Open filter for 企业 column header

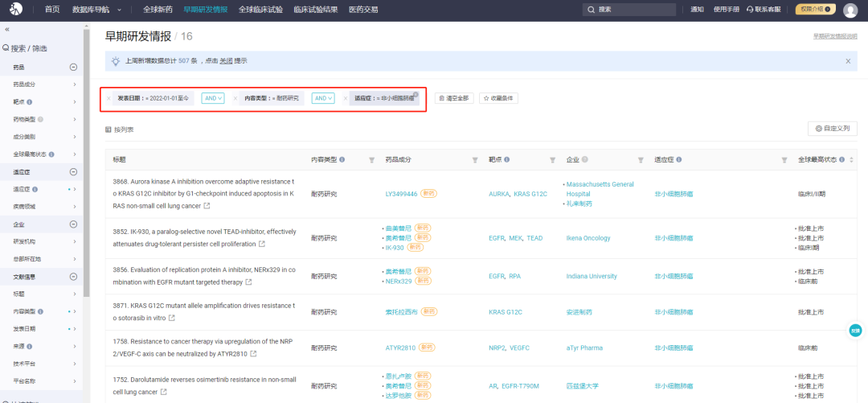pyautogui.click(x=641, y=159)
